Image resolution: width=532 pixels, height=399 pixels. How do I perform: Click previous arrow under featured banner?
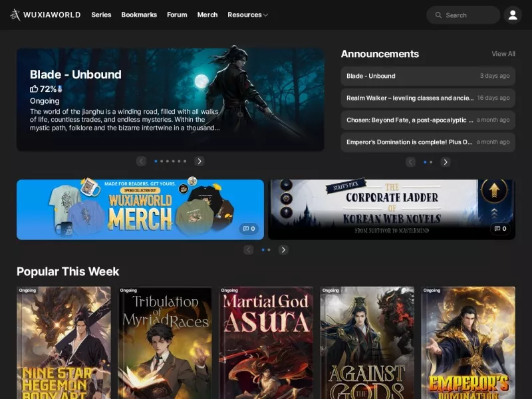pyautogui.click(x=141, y=161)
